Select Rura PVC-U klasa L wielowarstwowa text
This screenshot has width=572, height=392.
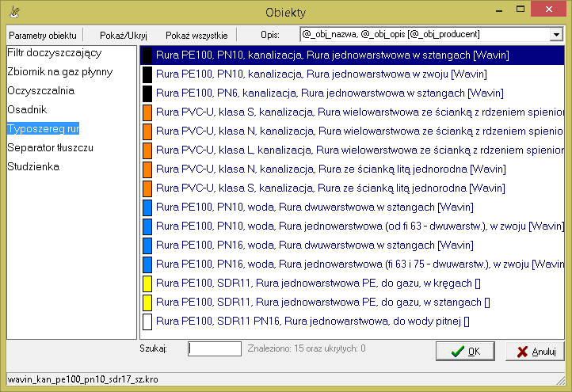(x=360, y=150)
